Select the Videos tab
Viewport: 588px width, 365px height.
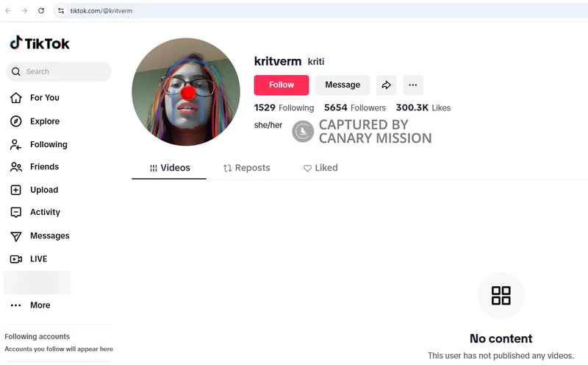point(169,168)
